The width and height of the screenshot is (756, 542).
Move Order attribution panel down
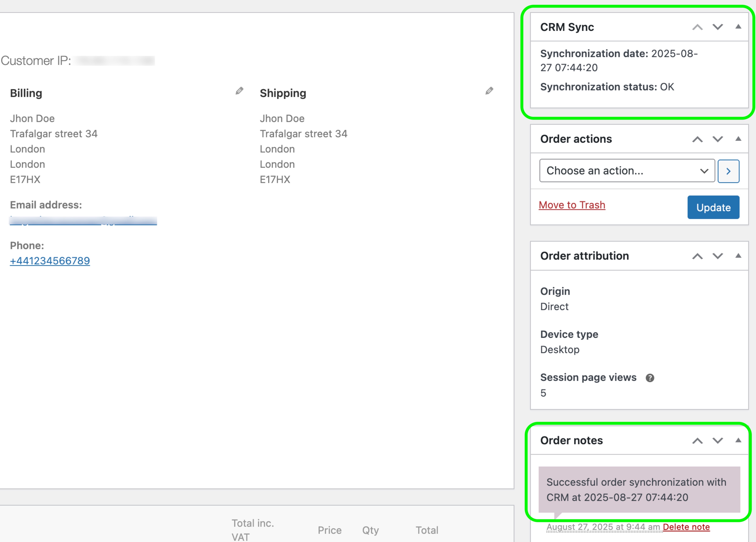pos(718,256)
